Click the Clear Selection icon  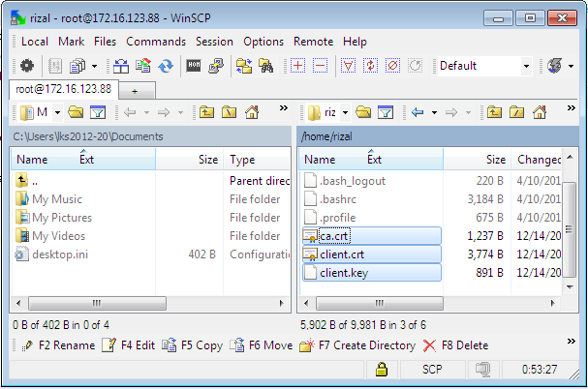(392, 66)
